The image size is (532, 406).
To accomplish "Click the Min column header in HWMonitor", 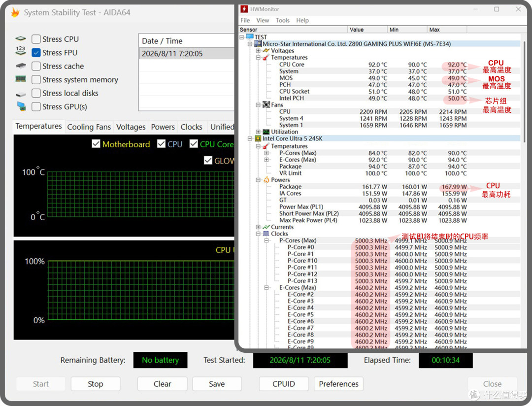I will pyautogui.click(x=407, y=30).
